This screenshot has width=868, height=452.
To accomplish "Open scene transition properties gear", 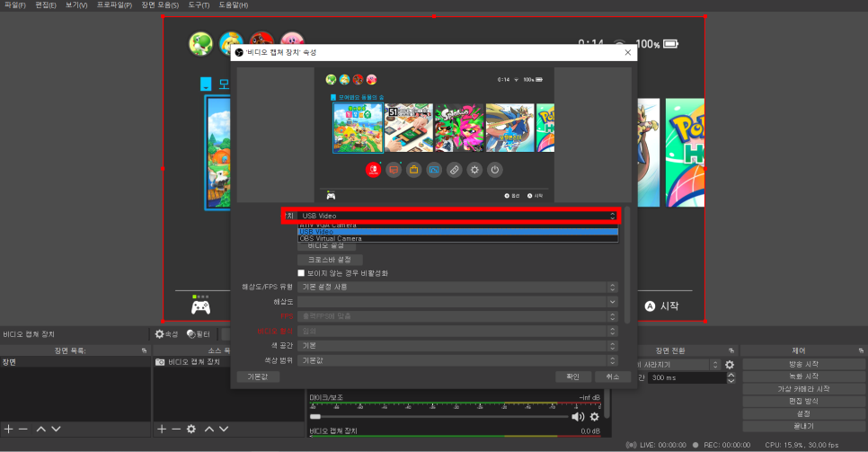I will coord(730,365).
